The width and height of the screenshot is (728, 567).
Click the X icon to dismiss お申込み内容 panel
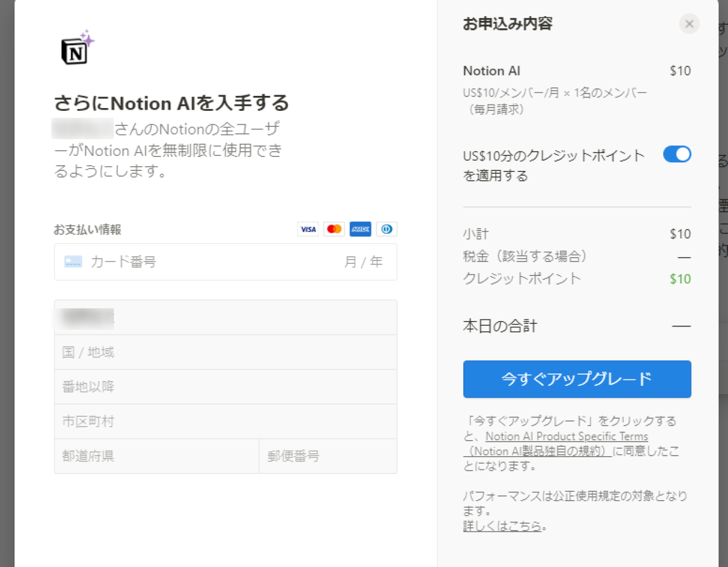click(689, 24)
